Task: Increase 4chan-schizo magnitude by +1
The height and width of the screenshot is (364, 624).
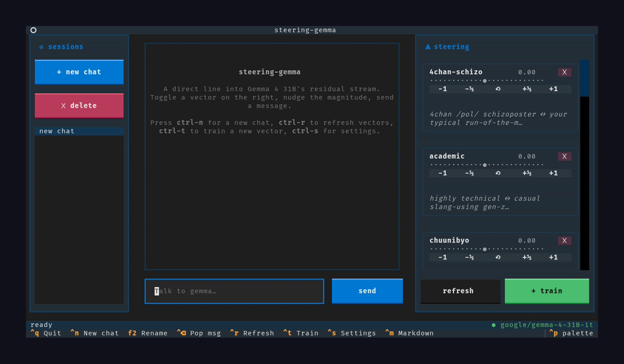Action: pyautogui.click(x=553, y=89)
